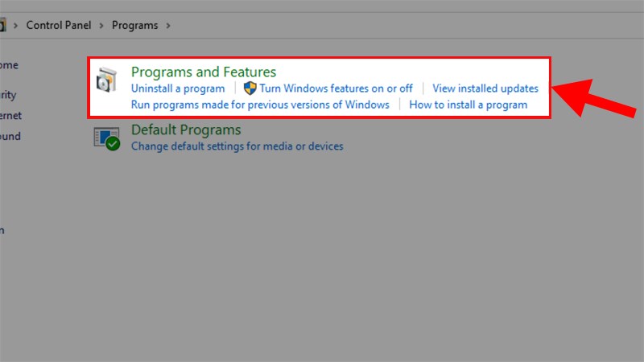Click the shield icon beside Windows features

coord(250,88)
